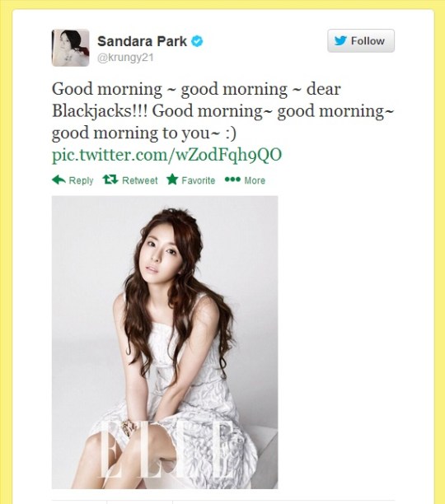Click the word Blackjacks!!! in the tweet

(100, 111)
